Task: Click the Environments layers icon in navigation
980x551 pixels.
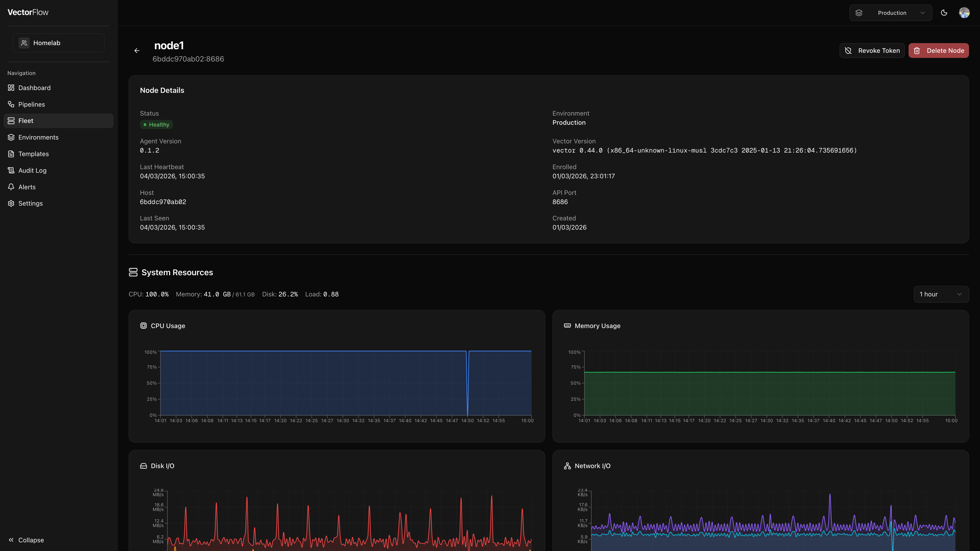Action: click(11, 137)
